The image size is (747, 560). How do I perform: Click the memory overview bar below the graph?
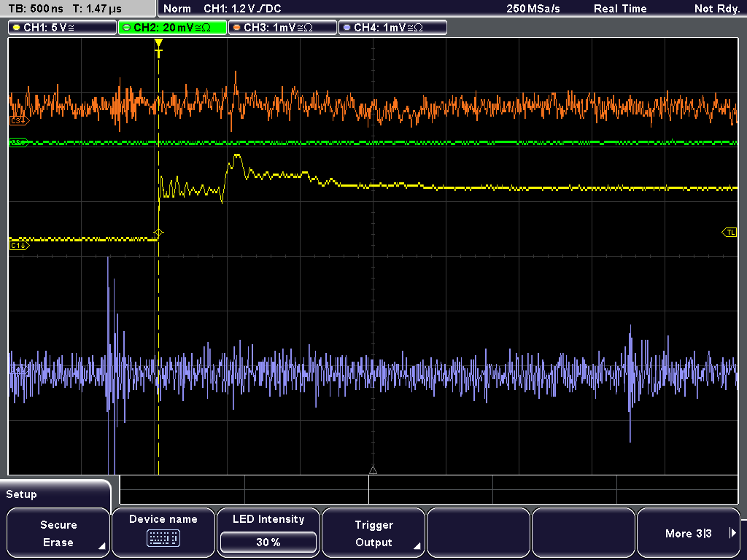pyautogui.click(x=429, y=489)
